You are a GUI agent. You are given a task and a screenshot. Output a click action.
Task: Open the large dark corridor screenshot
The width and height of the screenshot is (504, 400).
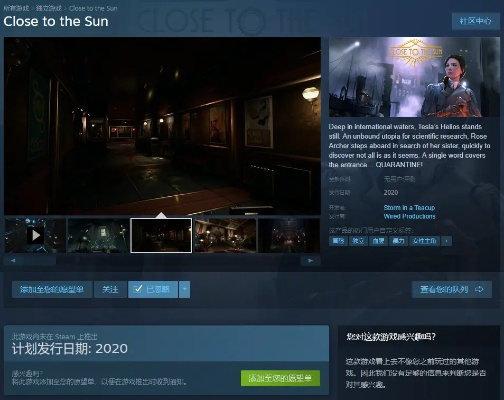point(162,126)
